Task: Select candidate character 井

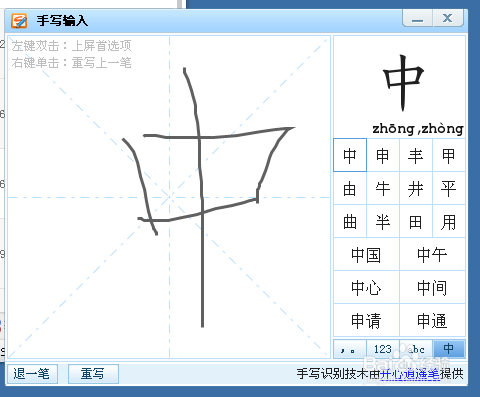Action: [x=416, y=188]
